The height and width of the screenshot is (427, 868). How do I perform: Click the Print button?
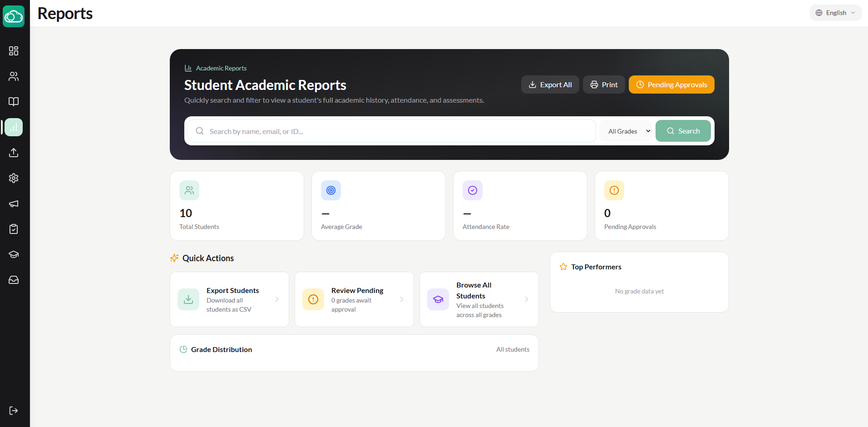604,84
